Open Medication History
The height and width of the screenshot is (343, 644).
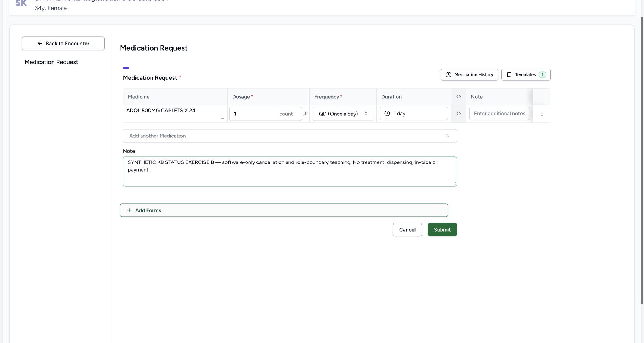click(x=469, y=75)
